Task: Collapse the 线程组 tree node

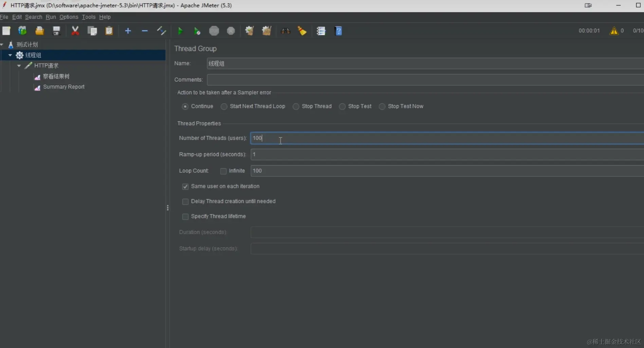Action: click(10, 55)
